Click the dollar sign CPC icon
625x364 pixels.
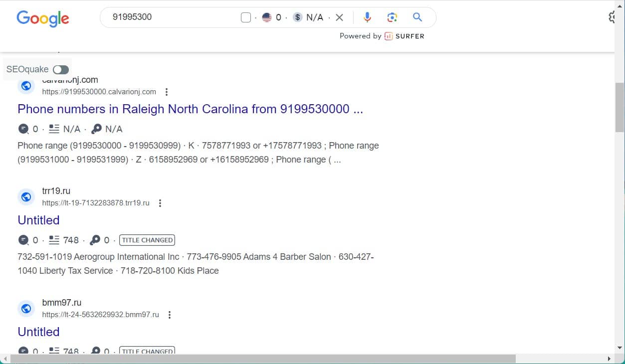click(298, 17)
